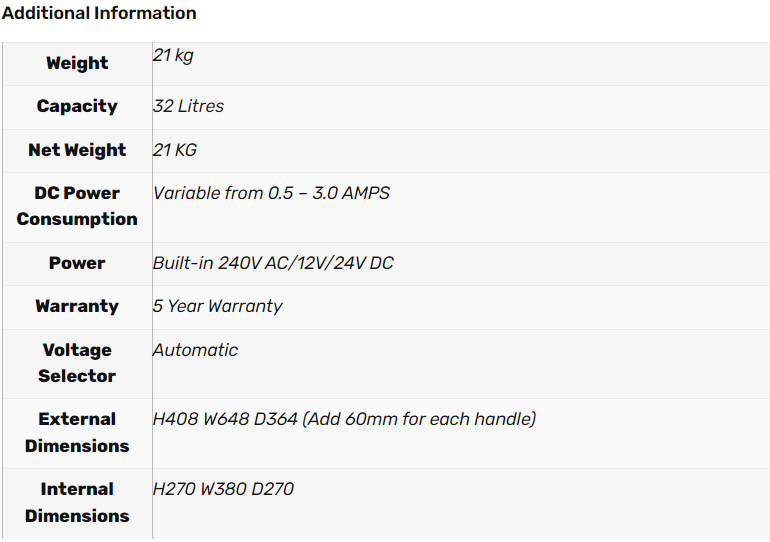
Task: Select the Power row label
Action: [77, 263]
